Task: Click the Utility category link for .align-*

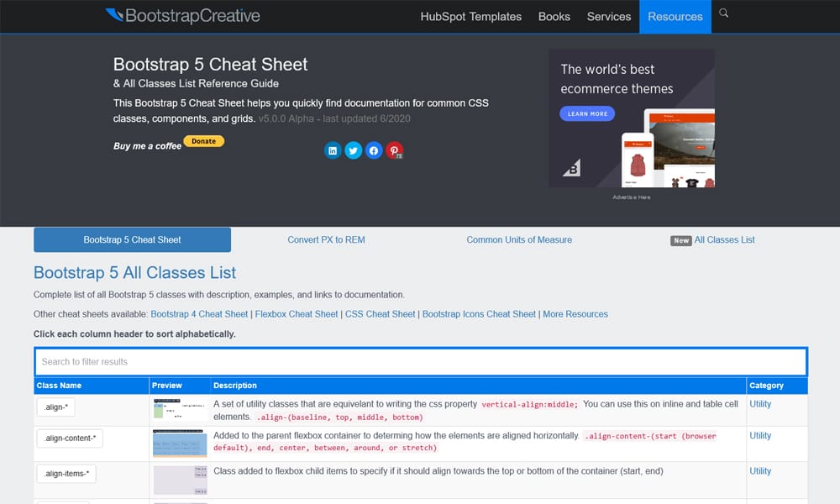Action: tap(760, 403)
